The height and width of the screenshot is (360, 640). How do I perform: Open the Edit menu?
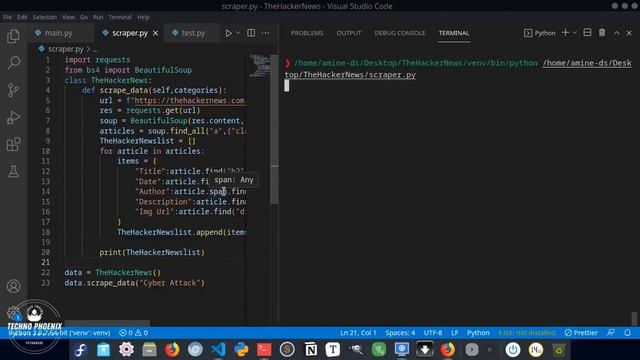click(x=22, y=17)
